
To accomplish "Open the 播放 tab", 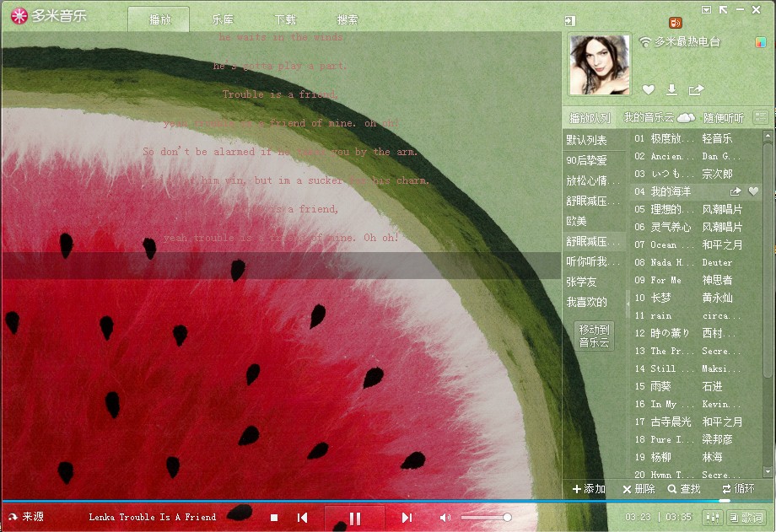I will pos(159,19).
